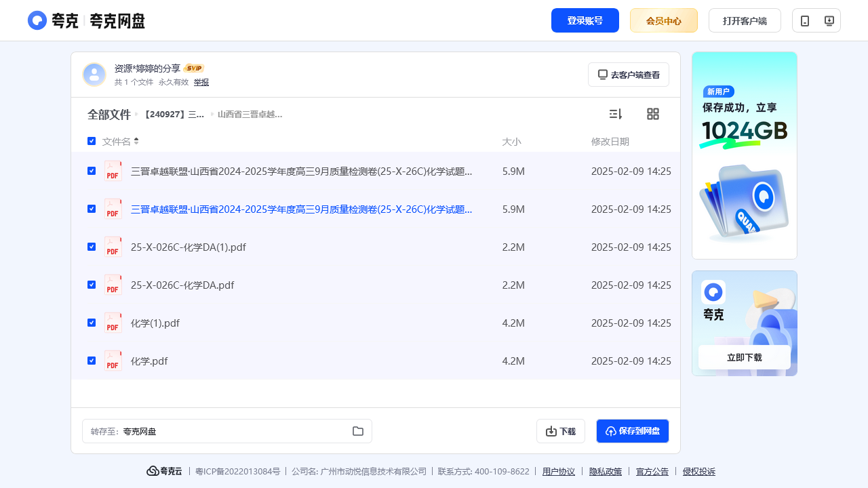Open the 【240927】三... breadcrumb folder
The image size is (868, 488).
tap(174, 115)
